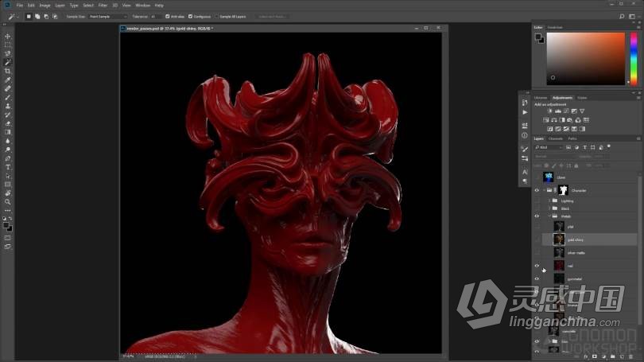Hide the red layer

537,266
